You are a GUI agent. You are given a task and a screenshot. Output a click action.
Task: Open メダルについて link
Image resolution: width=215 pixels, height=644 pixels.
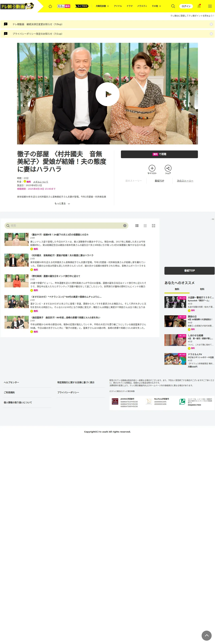click(x=41, y=182)
